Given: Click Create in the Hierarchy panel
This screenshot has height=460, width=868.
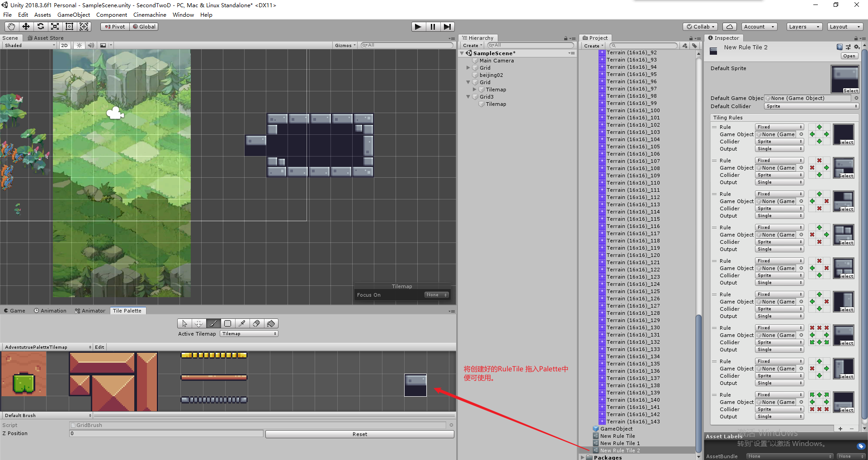Looking at the screenshot, I should point(472,46).
